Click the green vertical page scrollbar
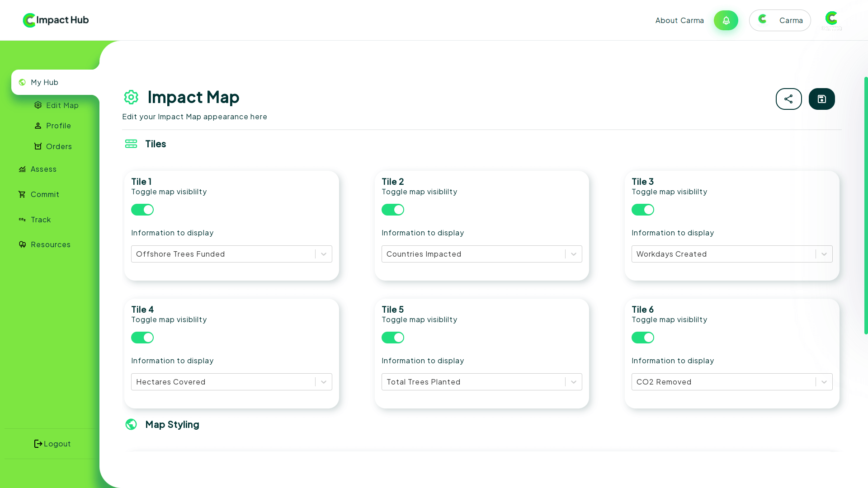 click(866, 206)
